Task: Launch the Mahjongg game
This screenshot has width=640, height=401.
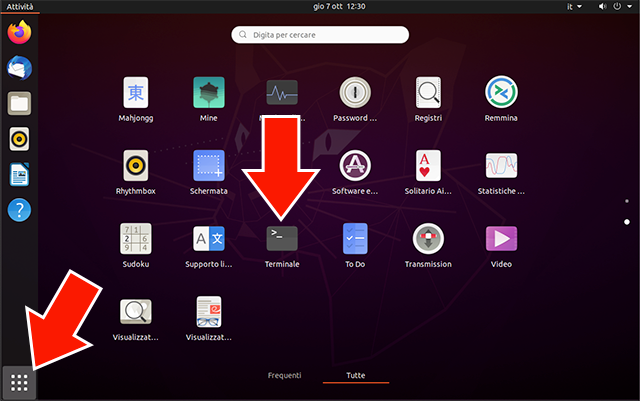Action: click(x=136, y=94)
